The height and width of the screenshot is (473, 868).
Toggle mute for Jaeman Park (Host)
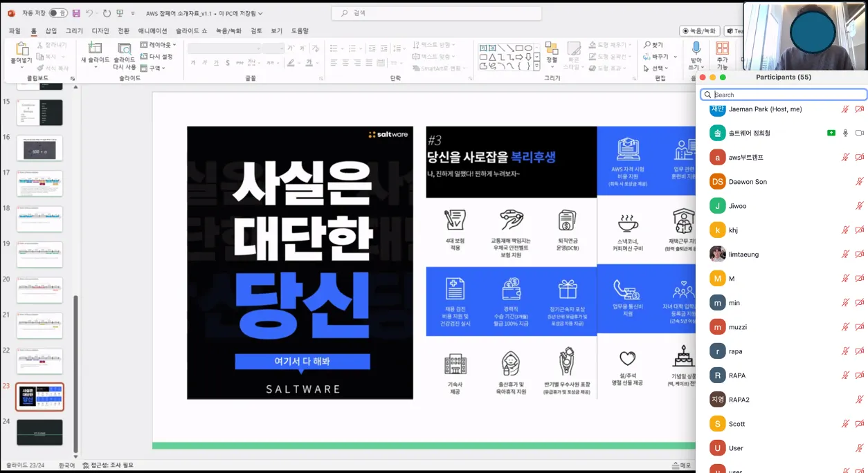pos(844,109)
